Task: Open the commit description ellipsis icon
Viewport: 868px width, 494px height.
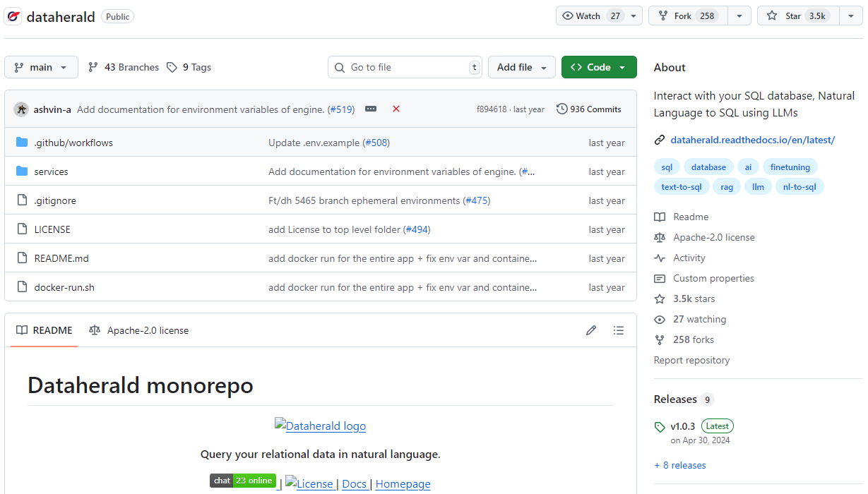Action: [x=370, y=109]
